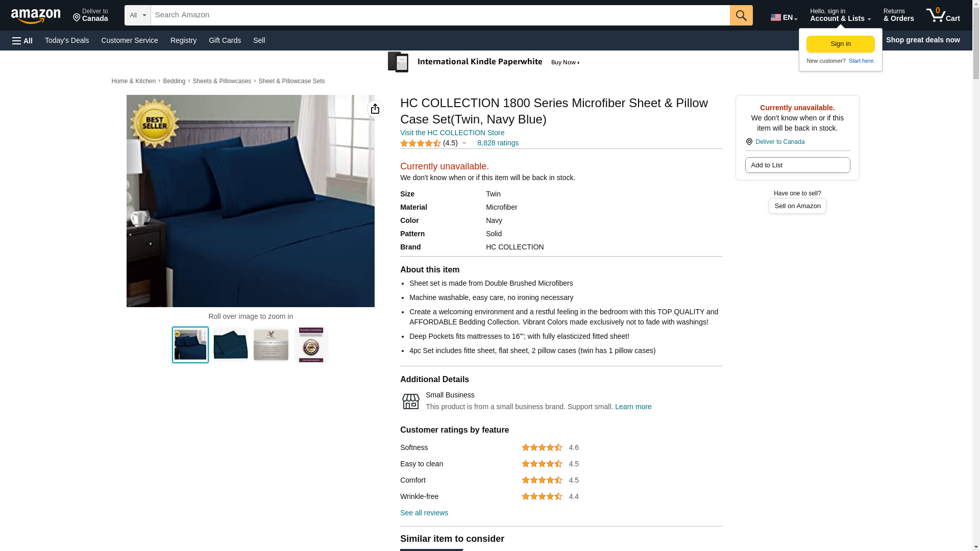Screen dimensions: 980x551
Task: Open the All hamburger menu
Action: [x=22, y=40]
